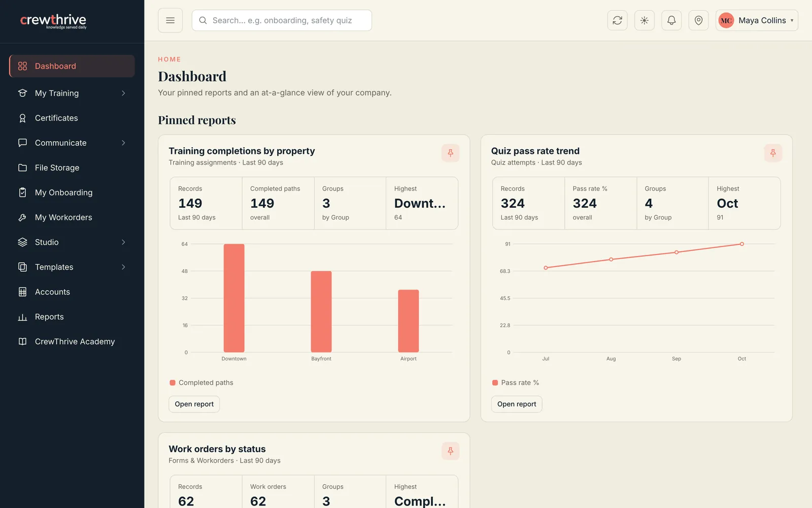Click Groups '4' in Quiz pass rate card
This screenshot has width=812, height=508.
tap(649, 204)
